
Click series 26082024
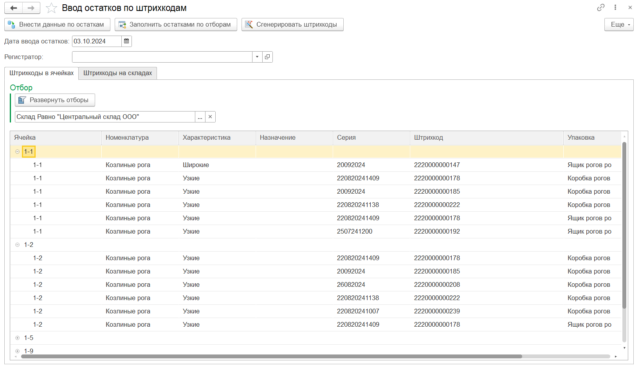point(351,285)
